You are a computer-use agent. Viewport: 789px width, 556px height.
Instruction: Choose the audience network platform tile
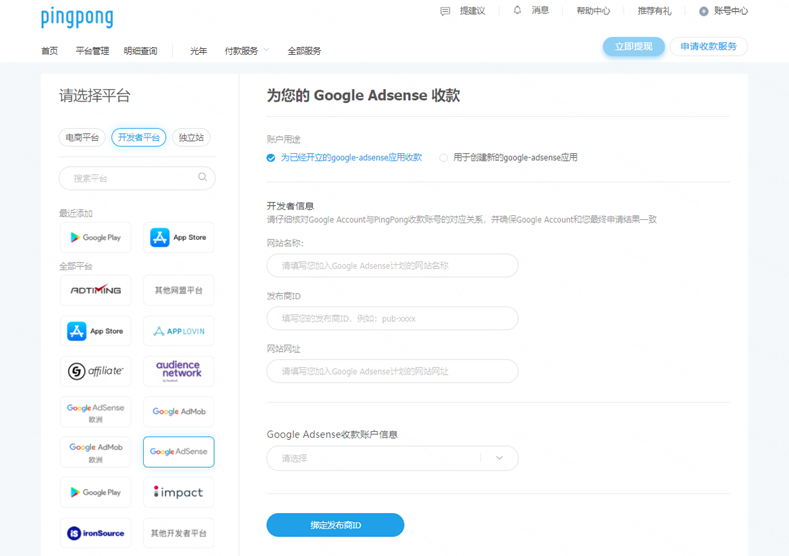click(179, 371)
